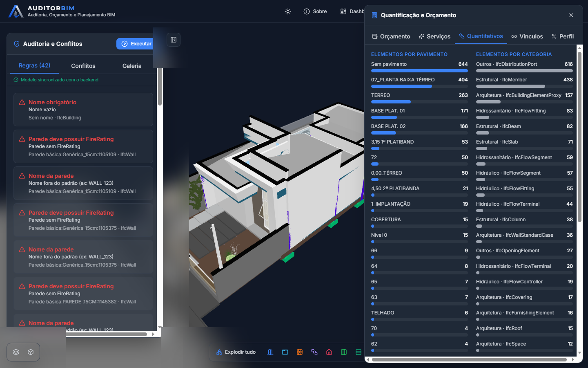Click the 02_PLANTA BAIXA TÉRREO progress bar
Image resolution: width=588 pixels, height=368 pixels.
pyautogui.click(x=419, y=86)
